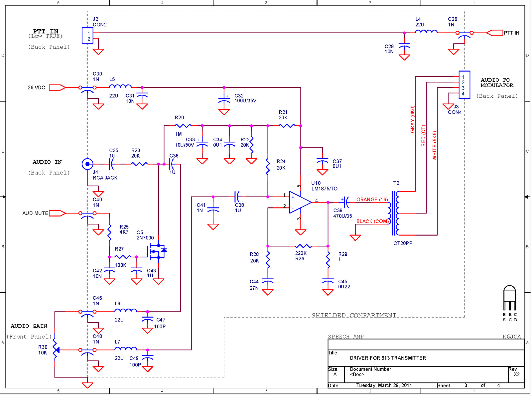The height and width of the screenshot is (411, 532).
Task: Select the U10 op-amp triangle symbol
Action: [300, 202]
